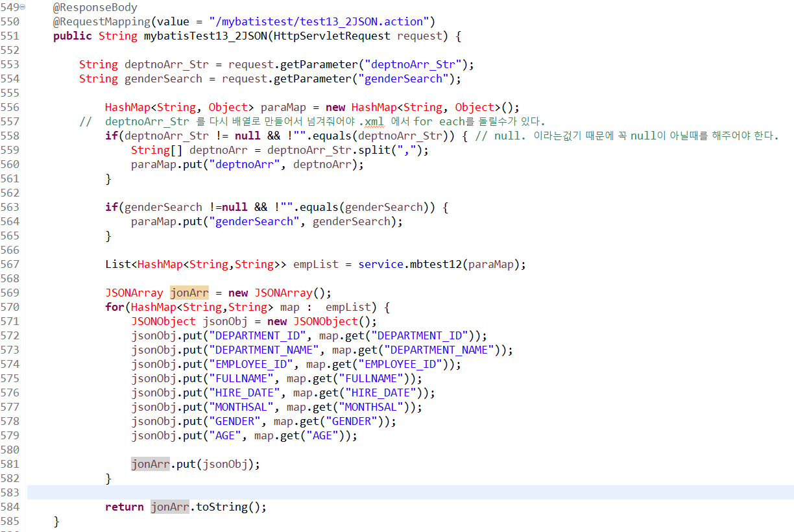The image size is (794, 532).
Task: Click jonArr.put(jsonObj) statement on line 581
Action: pos(196,465)
